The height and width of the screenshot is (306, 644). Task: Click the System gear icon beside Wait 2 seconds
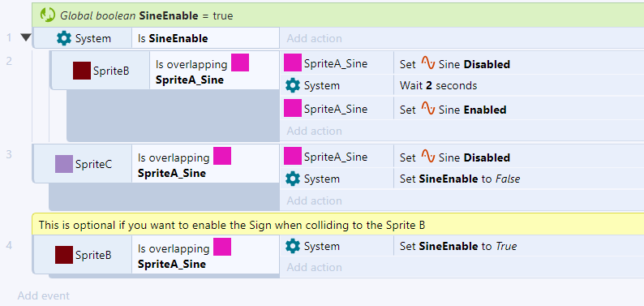click(293, 85)
